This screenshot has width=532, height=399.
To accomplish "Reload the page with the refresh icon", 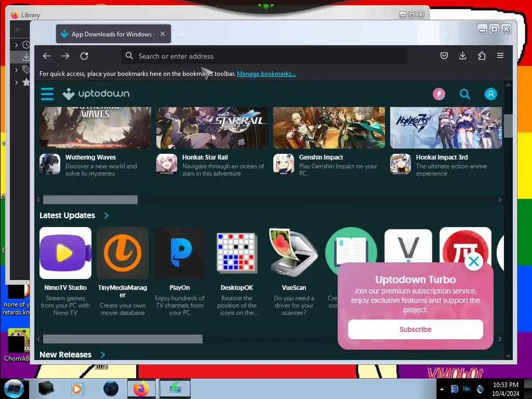I will pyautogui.click(x=84, y=56).
